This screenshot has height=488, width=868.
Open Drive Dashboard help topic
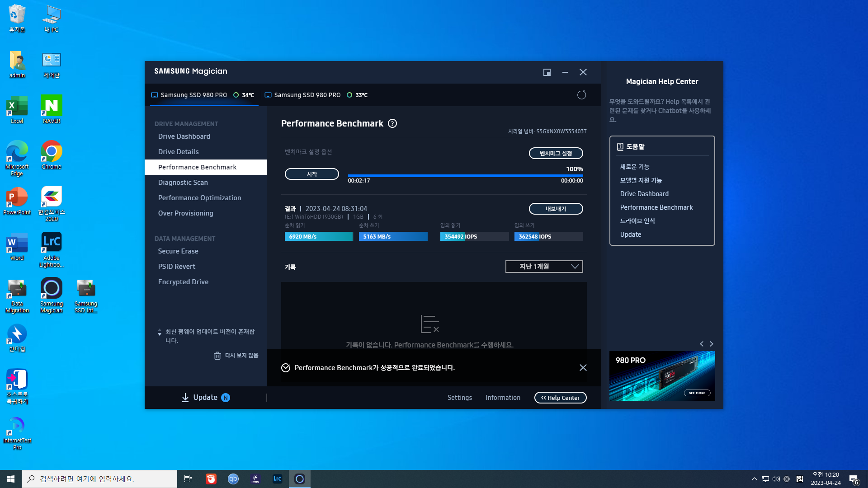[644, 194]
